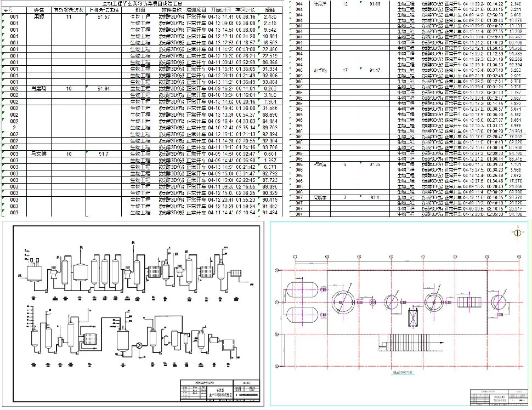Select the cell containing 91.67
Viewport: 532px width, 410px height.
pos(103,17)
